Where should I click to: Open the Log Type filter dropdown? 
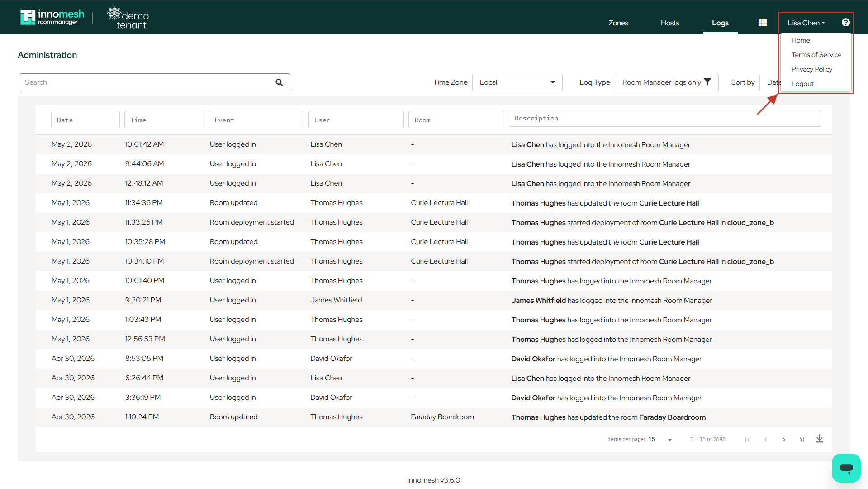(666, 82)
